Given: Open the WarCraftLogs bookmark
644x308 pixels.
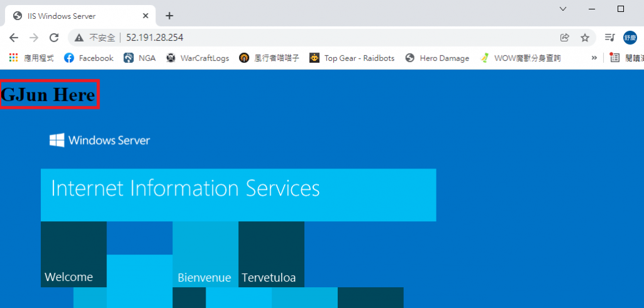Looking at the screenshot, I should [197, 58].
